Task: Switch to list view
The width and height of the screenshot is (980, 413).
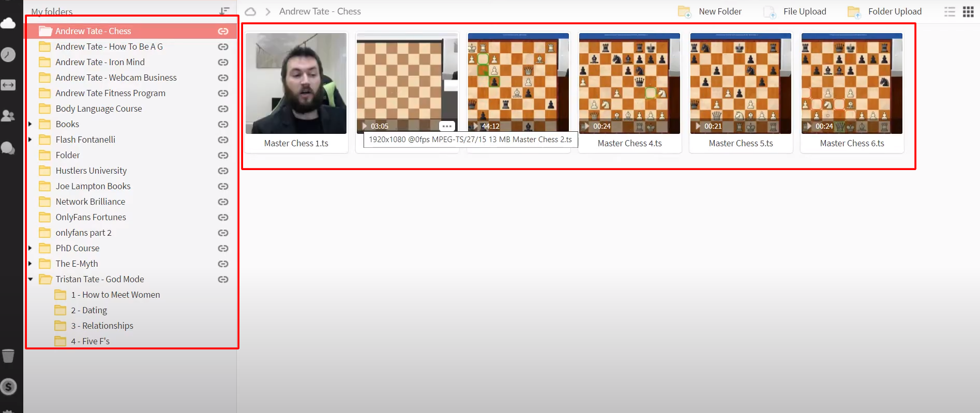Action: coord(949,11)
